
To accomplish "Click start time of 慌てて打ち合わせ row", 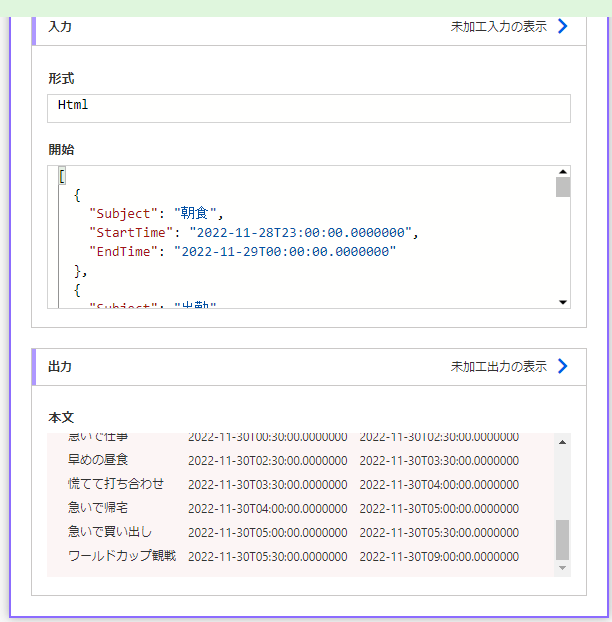I will (x=268, y=485).
